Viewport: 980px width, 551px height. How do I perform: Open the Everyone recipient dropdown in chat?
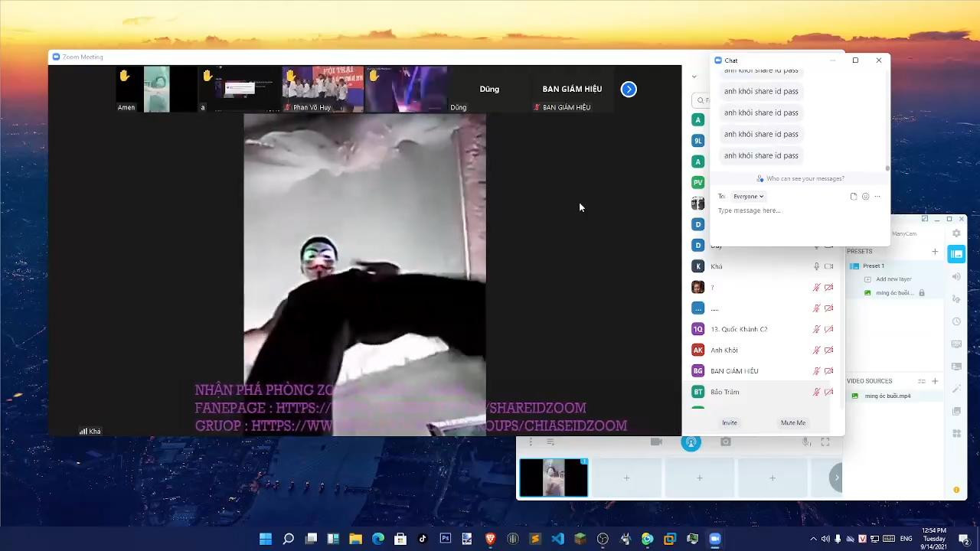(748, 196)
